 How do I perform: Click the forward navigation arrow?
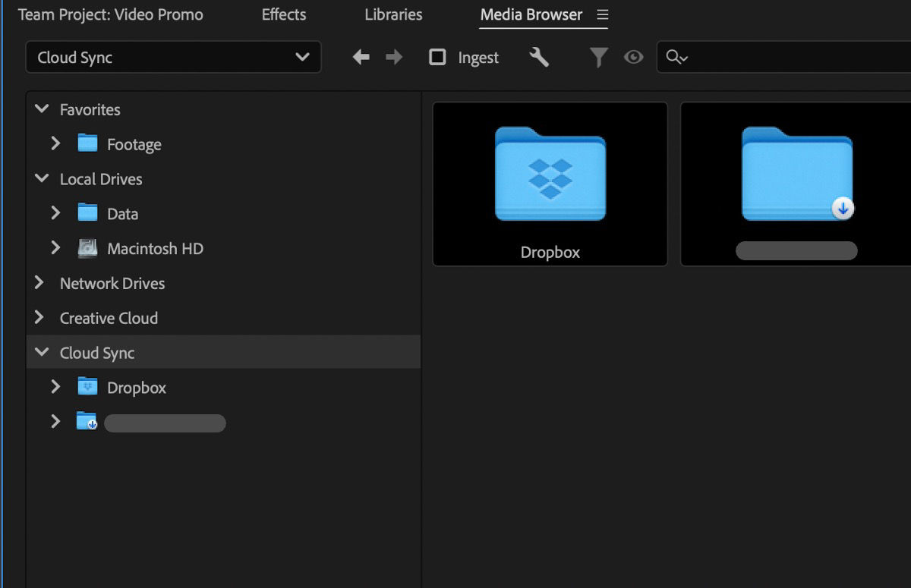[x=394, y=57]
